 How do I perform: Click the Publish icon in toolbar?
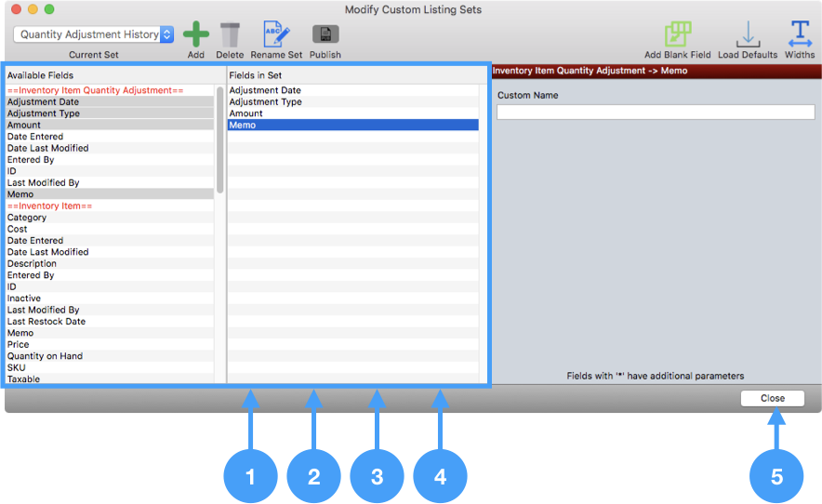pyautogui.click(x=325, y=35)
